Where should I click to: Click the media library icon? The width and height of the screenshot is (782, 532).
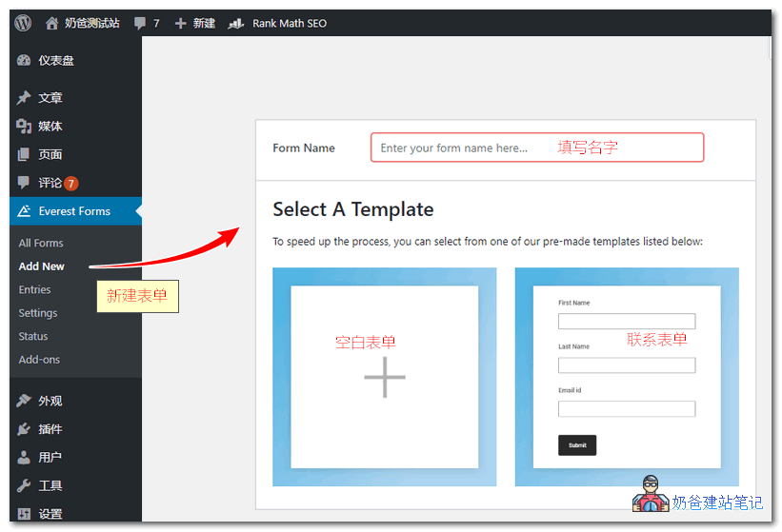[25, 127]
